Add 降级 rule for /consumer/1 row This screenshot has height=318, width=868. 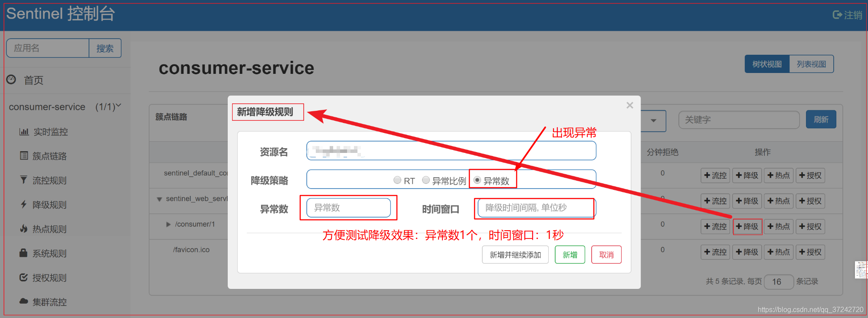[747, 226]
